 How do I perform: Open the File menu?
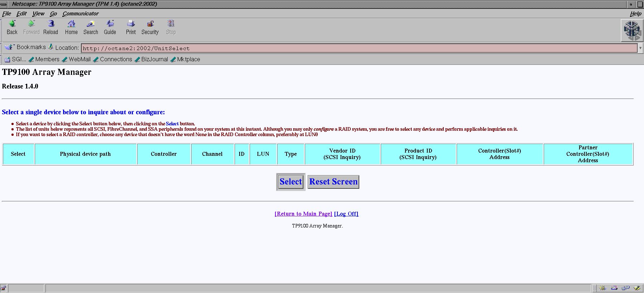pyautogui.click(x=6, y=14)
